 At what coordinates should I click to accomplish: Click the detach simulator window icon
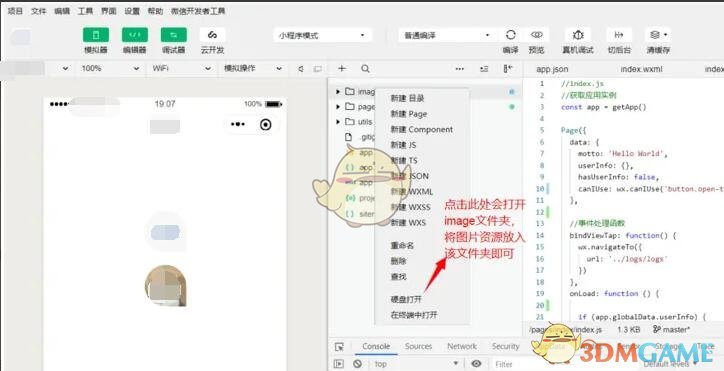click(x=318, y=69)
